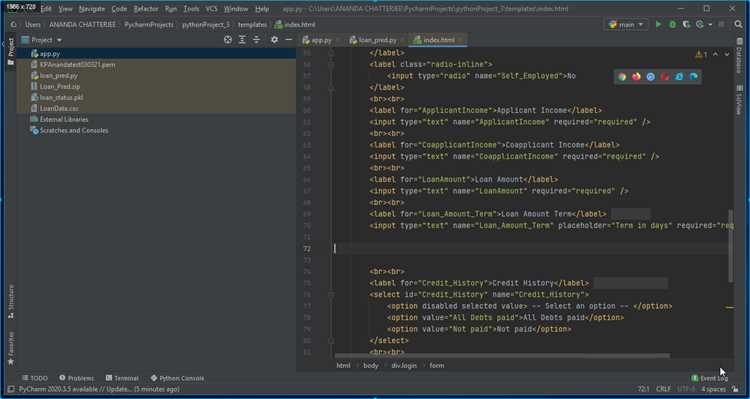Screen dimensions: 750x399
Task: Open the VCS menu
Action: (211, 9)
